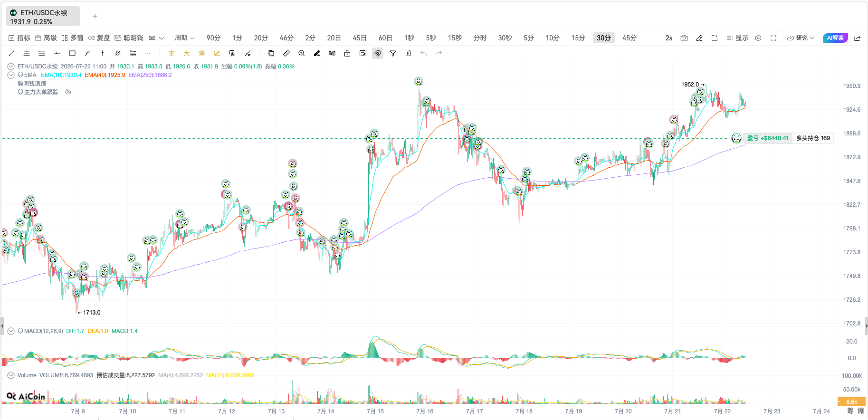Viewport: 868px width, 420px height.
Task: Open the 指标 indicators panel
Action: click(x=19, y=38)
